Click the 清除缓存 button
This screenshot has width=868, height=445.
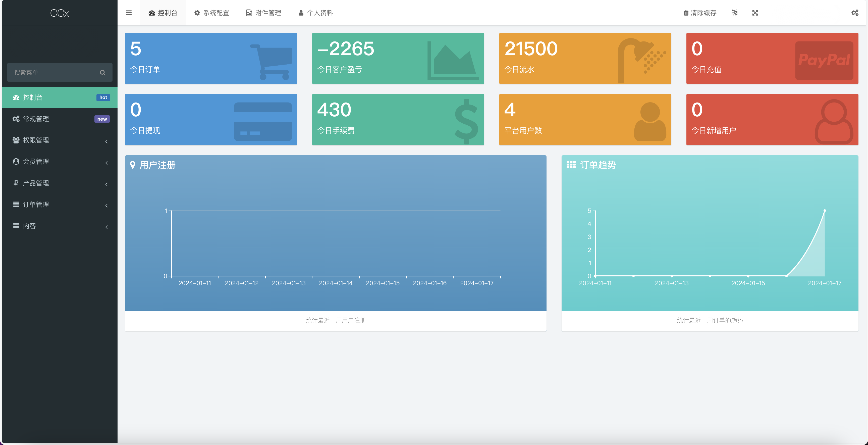[x=700, y=13]
